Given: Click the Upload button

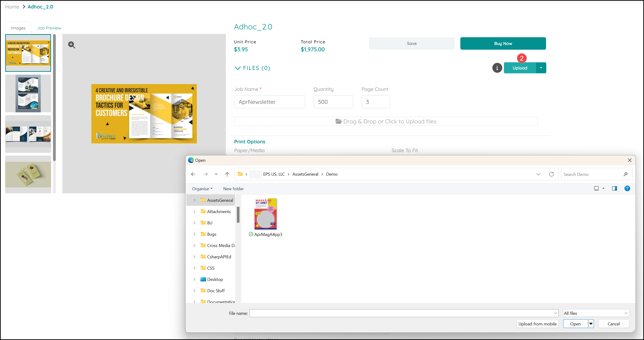Looking at the screenshot, I should coord(520,68).
